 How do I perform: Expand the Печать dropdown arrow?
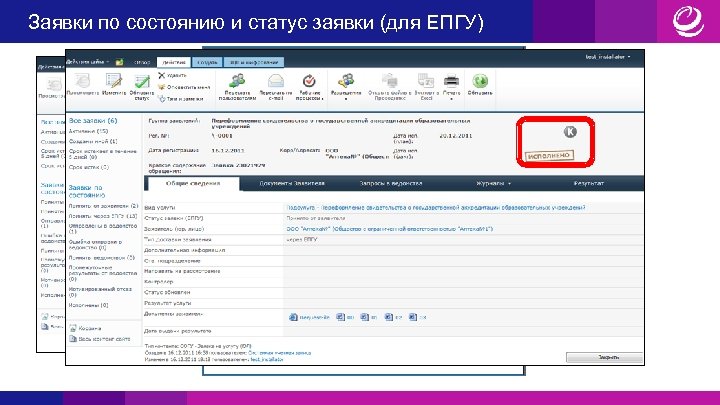(x=451, y=99)
